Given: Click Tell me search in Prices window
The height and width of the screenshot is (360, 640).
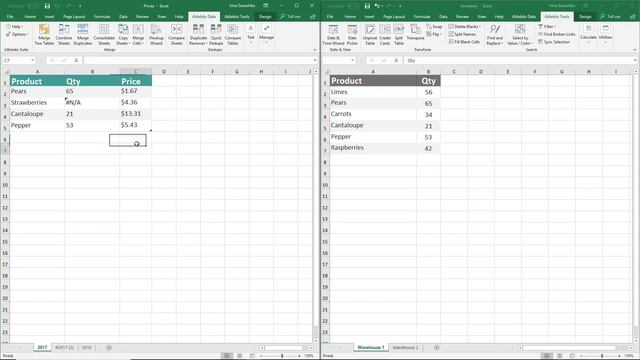Looking at the screenshot, I should point(290,17).
